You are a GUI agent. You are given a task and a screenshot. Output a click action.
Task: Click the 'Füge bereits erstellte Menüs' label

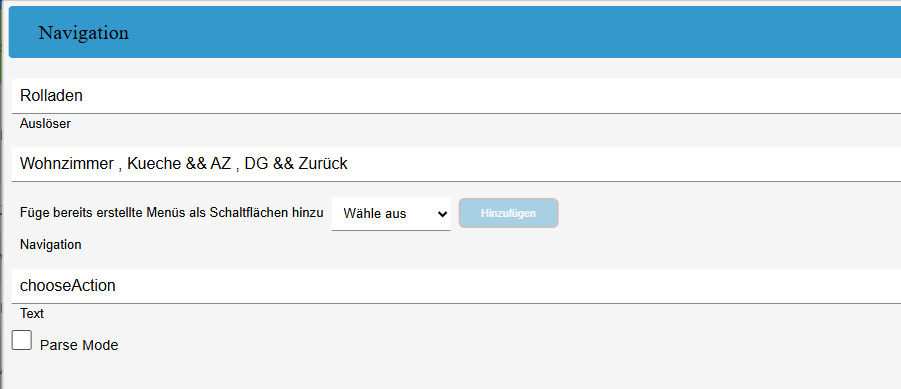(x=172, y=213)
